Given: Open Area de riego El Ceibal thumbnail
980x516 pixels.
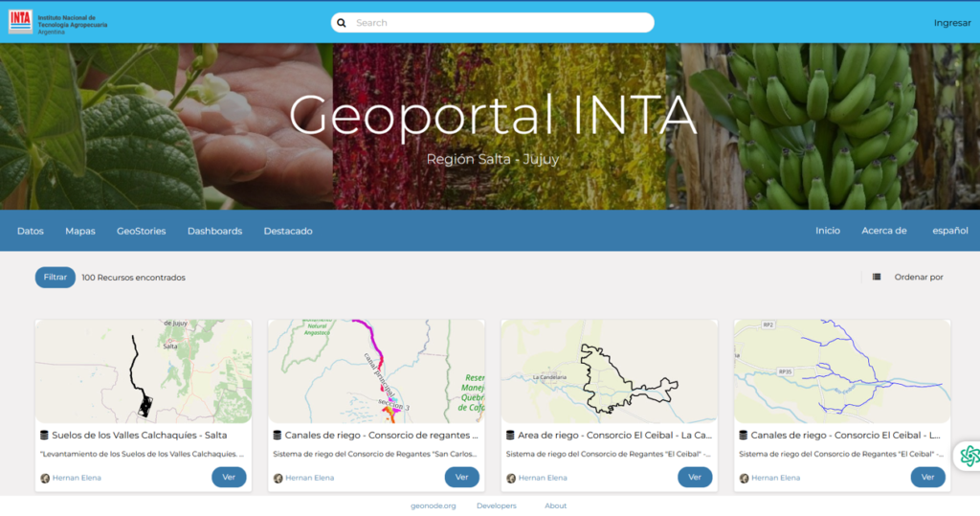Looking at the screenshot, I should (x=610, y=371).
